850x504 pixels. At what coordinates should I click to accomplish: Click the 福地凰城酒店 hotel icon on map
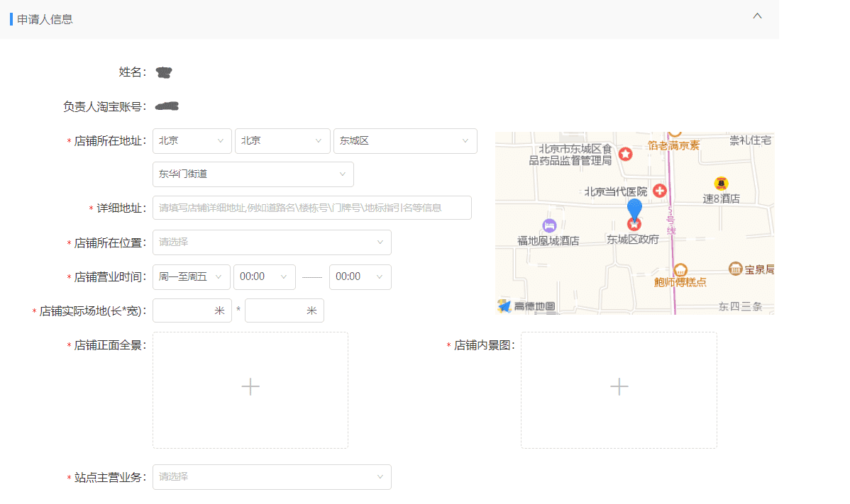tap(549, 225)
